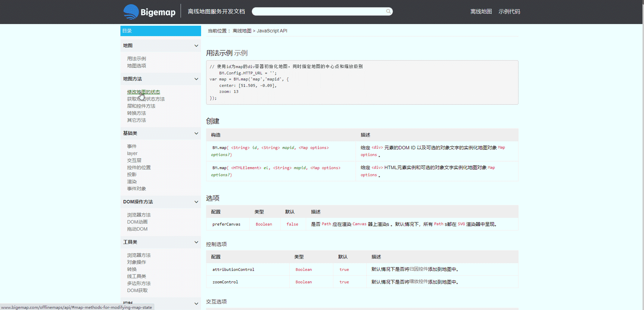Click the 目录 sidebar header

point(161,31)
